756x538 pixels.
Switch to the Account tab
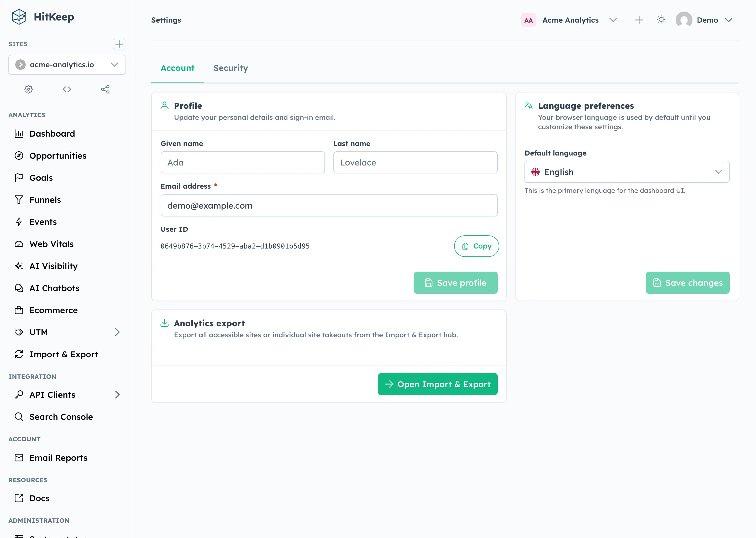(x=177, y=68)
